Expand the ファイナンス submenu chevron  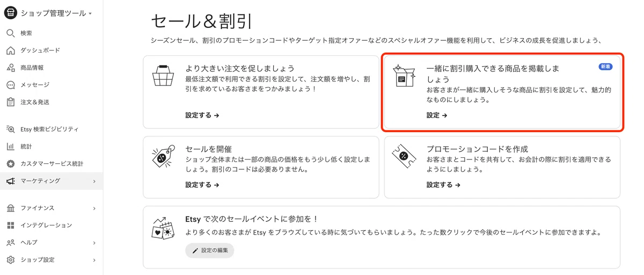tap(94, 208)
